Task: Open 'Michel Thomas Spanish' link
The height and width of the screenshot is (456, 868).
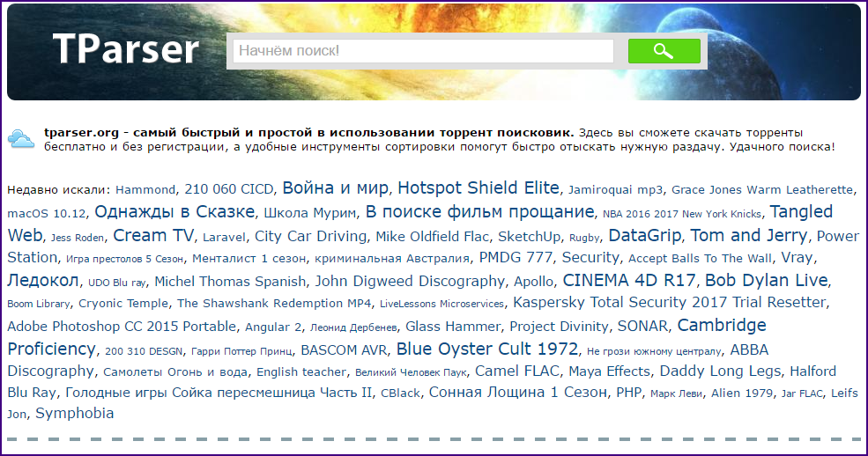Action: click(230, 282)
